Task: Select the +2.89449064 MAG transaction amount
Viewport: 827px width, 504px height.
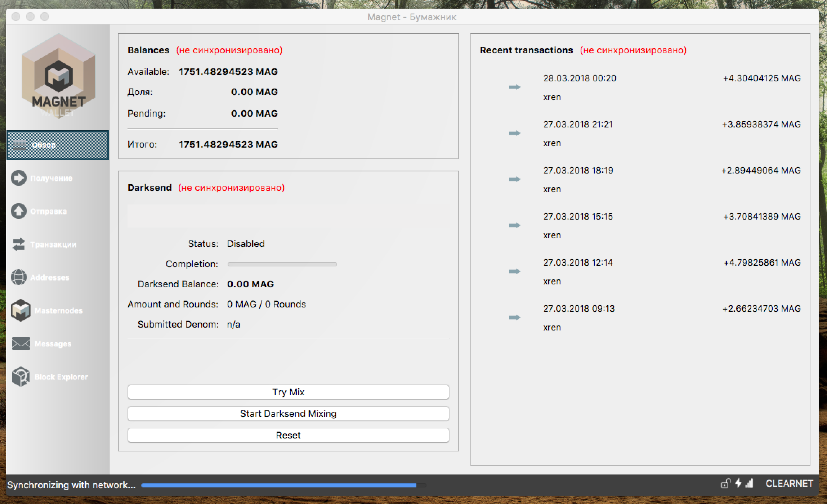Action: pyautogui.click(x=761, y=170)
